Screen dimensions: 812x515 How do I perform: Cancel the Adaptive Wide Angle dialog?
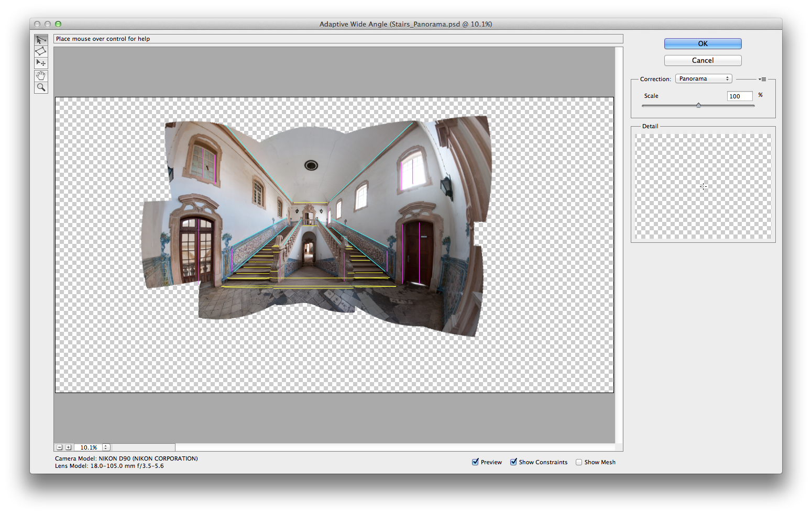(703, 61)
